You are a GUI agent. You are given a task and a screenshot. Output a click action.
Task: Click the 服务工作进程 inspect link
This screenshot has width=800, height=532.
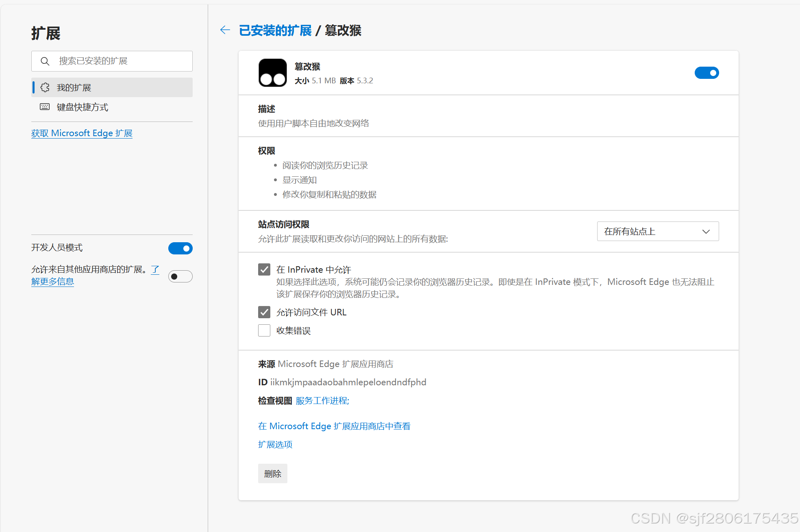[322, 401]
